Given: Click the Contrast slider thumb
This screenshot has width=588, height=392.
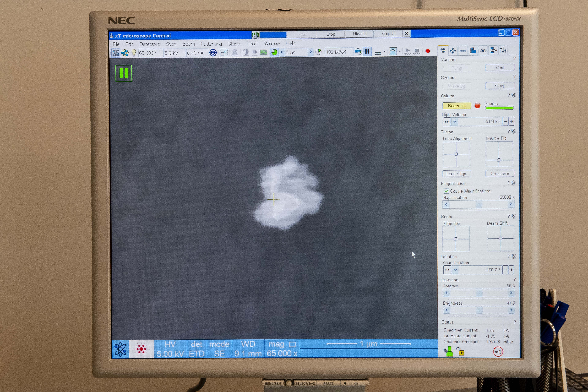Looking at the screenshot, I should 479,293.
